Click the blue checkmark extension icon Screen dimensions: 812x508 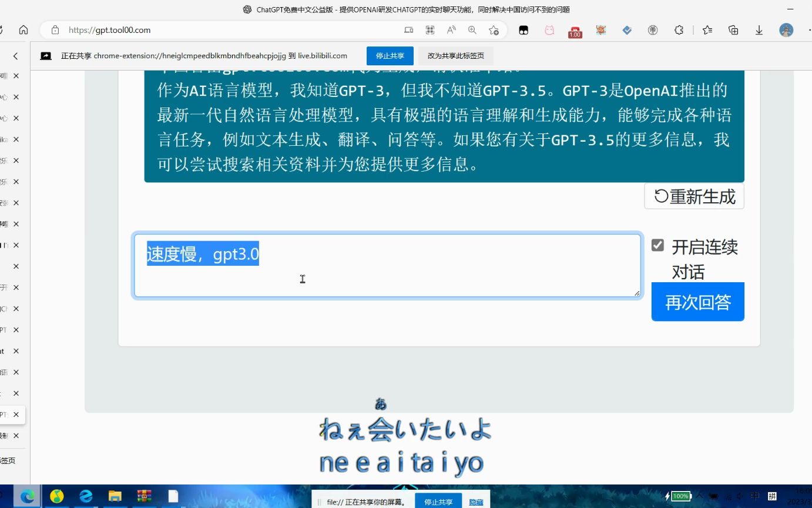(x=627, y=30)
